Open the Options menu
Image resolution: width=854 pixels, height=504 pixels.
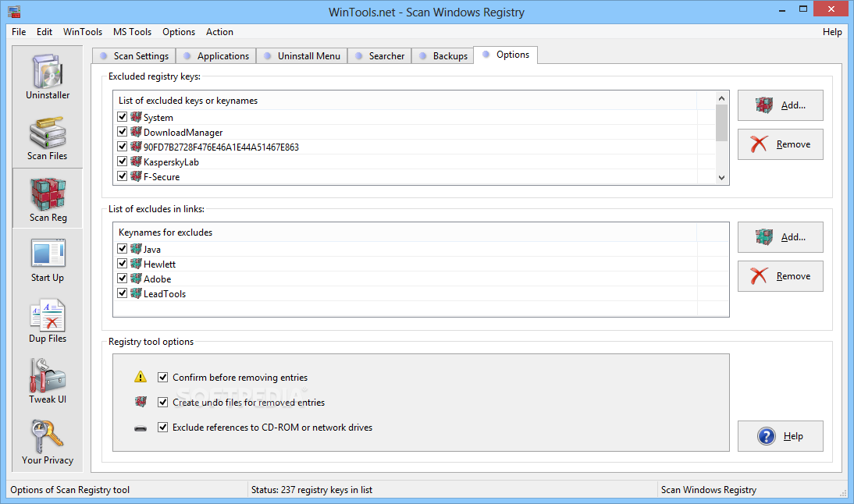179,31
